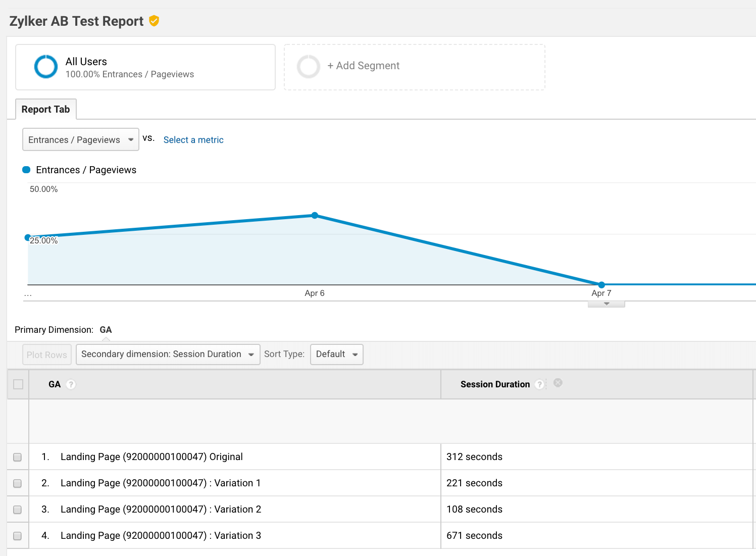Expand the chart drawer handle below timeline
This screenshot has width=756, height=556.
607,304
